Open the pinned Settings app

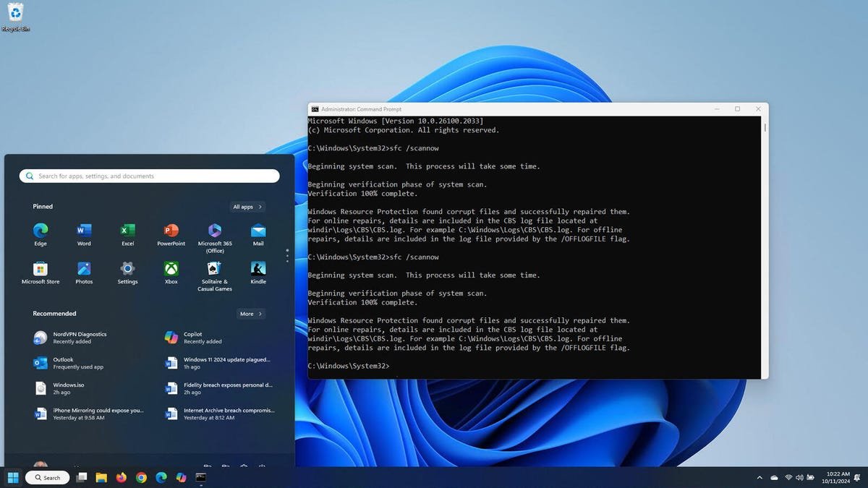point(127,273)
